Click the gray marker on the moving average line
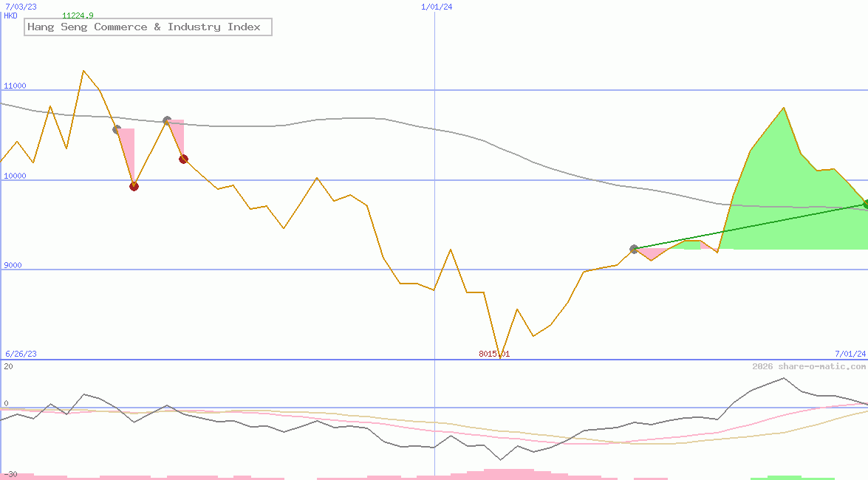Image resolution: width=868 pixels, height=480 pixels. (167, 120)
